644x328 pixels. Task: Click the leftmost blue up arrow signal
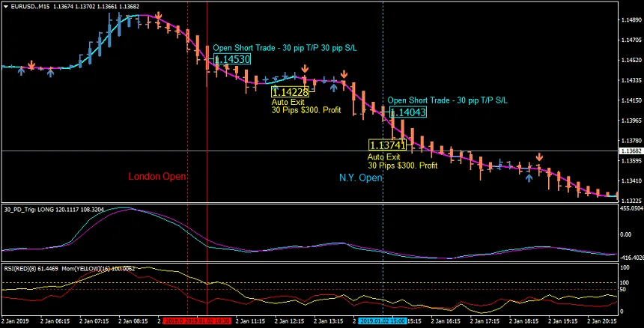tap(22, 72)
